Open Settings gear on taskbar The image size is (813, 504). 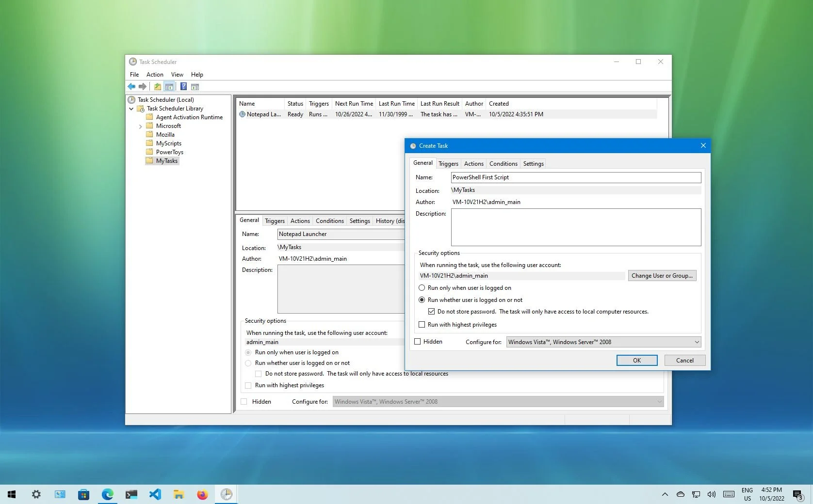click(36, 494)
